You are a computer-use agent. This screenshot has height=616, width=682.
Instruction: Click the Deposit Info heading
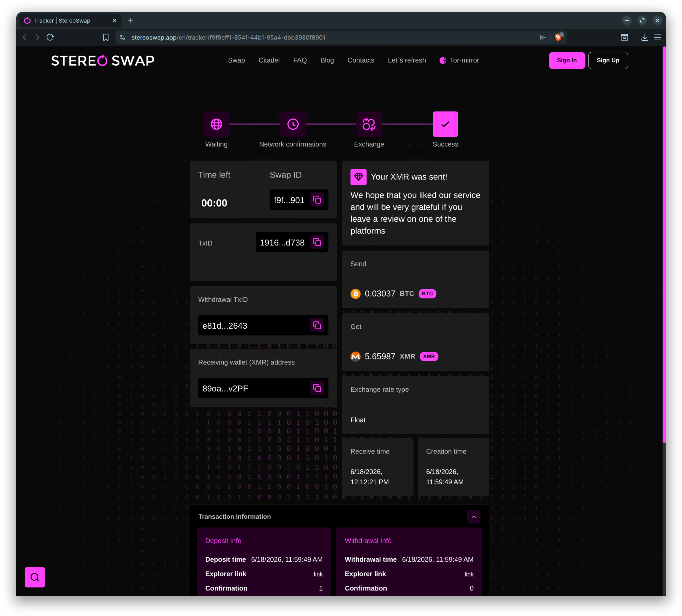tap(223, 541)
